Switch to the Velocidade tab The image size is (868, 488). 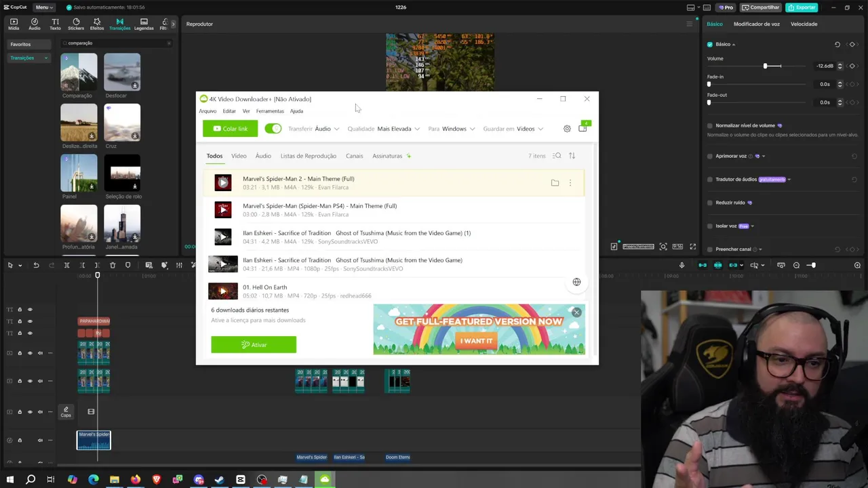(x=804, y=24)
